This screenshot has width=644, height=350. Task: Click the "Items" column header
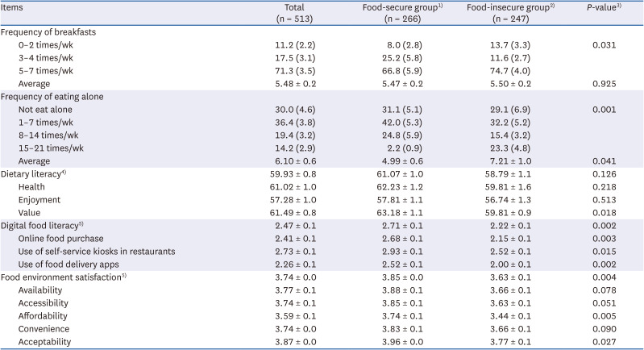pyautogui.click(x=14, y=7)
